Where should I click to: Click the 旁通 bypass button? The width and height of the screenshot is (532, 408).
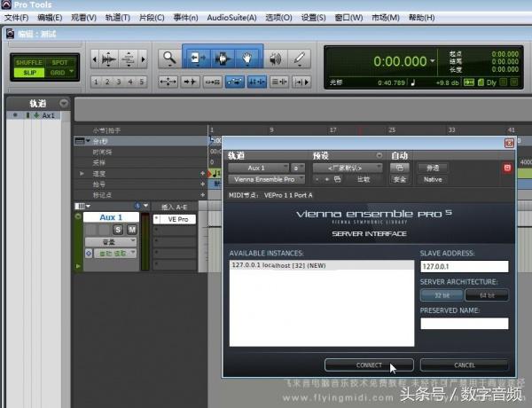pos(433,168)
